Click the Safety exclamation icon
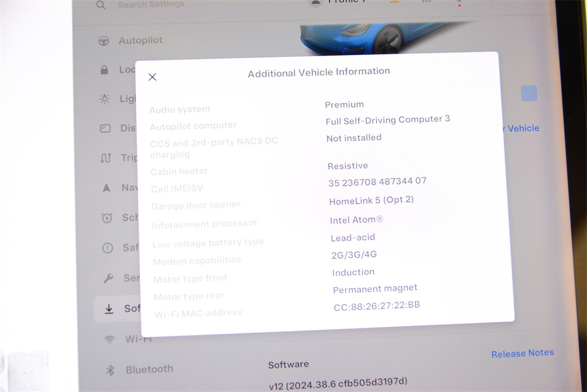The width and height of the screenshot is (587, 392). tap(107, 248)
